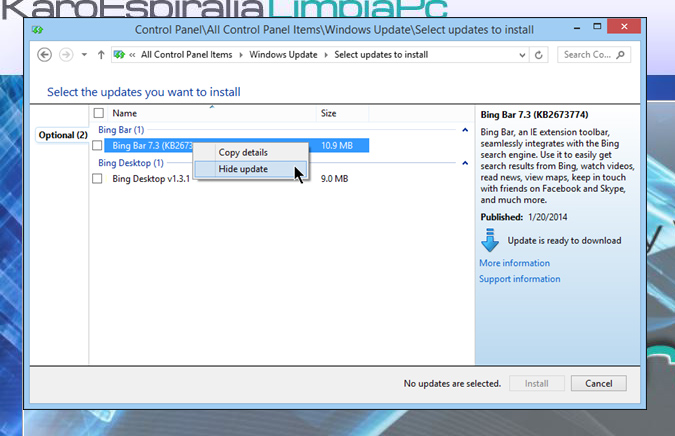Choose Copy details from context menu
Viewport: 675px width, 436px height.
click(251, 152)
